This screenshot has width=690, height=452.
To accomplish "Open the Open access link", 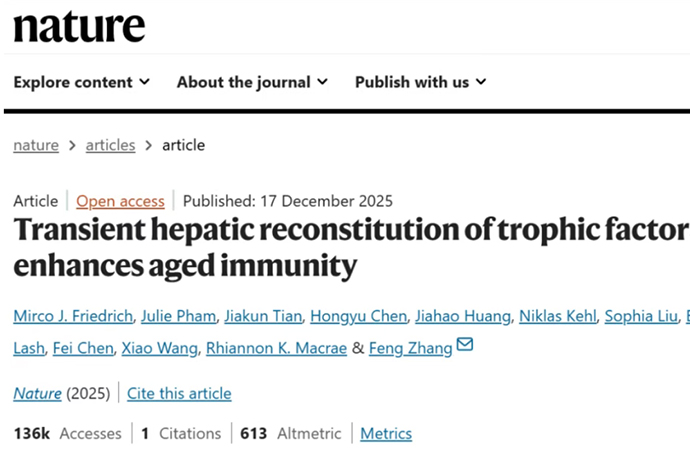I will [x=120, y=200].
